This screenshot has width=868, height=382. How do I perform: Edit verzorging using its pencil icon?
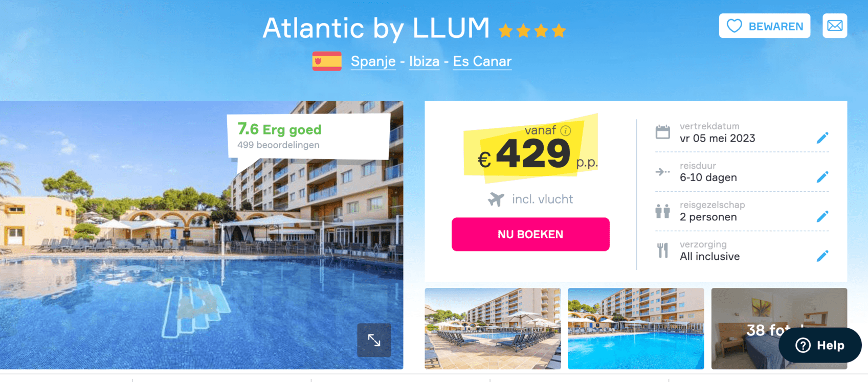coord(822,256)
